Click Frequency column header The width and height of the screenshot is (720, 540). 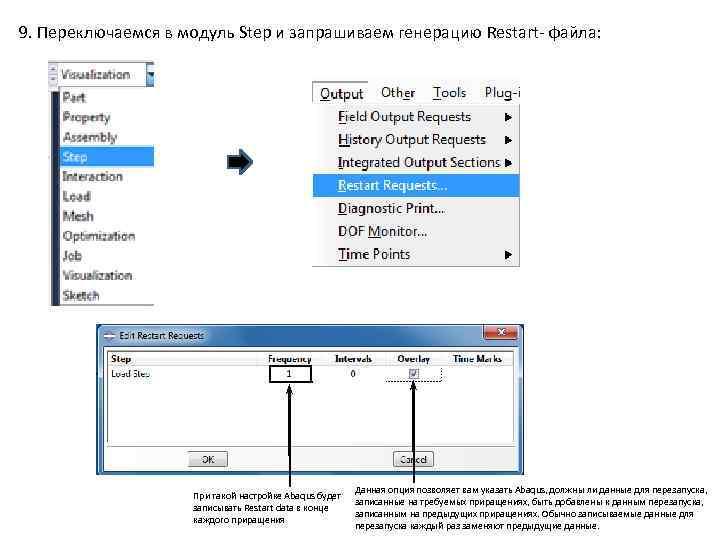tap(290, 359)
